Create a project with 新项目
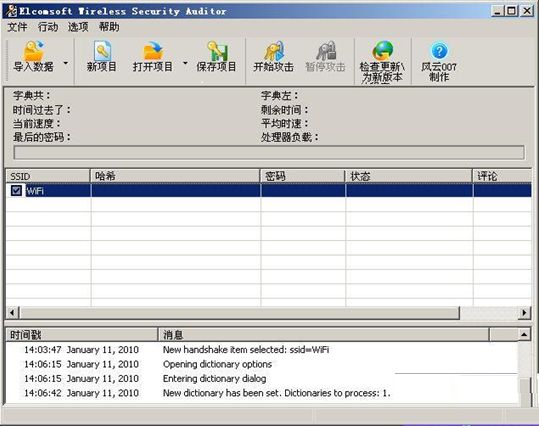The width and height of the screenshot is (539, 428). (x=102, y=57)
